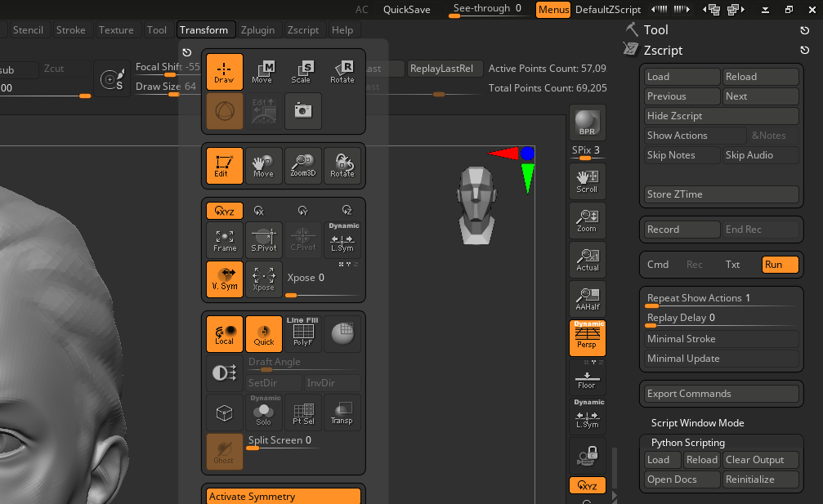Click Export Commands button
The image size is (823, 504).
[x=721, y=394]
